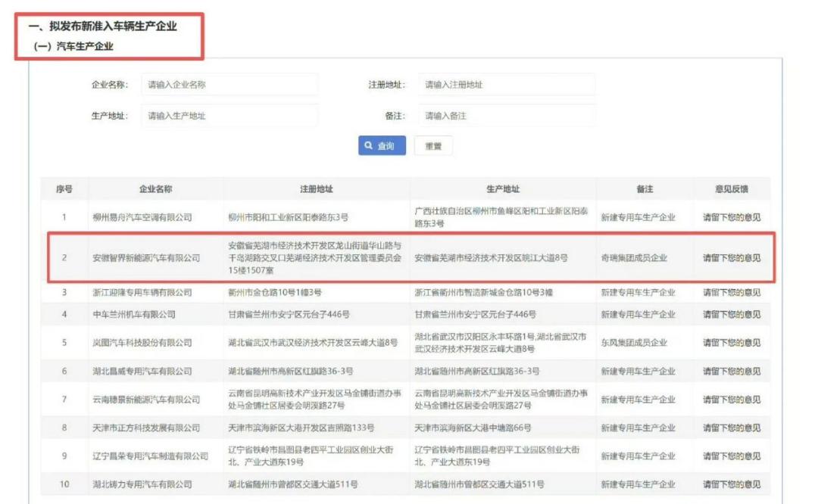Click registered address 甘肃省兰州市安宁区元台子446号 in row 4
818x504 pixels.
pyautogui.click(x=289, y=314)
